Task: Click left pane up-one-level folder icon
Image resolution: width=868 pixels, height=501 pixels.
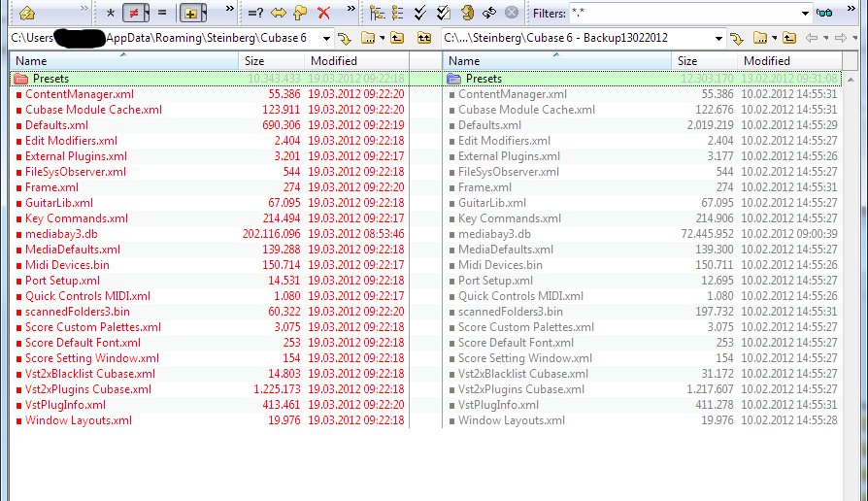Action: (x=397, y=38)
